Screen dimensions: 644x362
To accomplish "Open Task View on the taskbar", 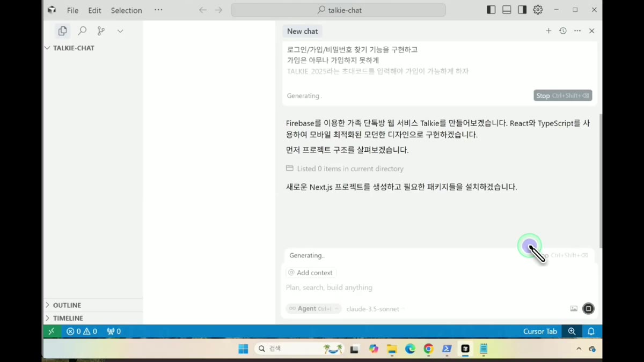I will tap(354, 349).
